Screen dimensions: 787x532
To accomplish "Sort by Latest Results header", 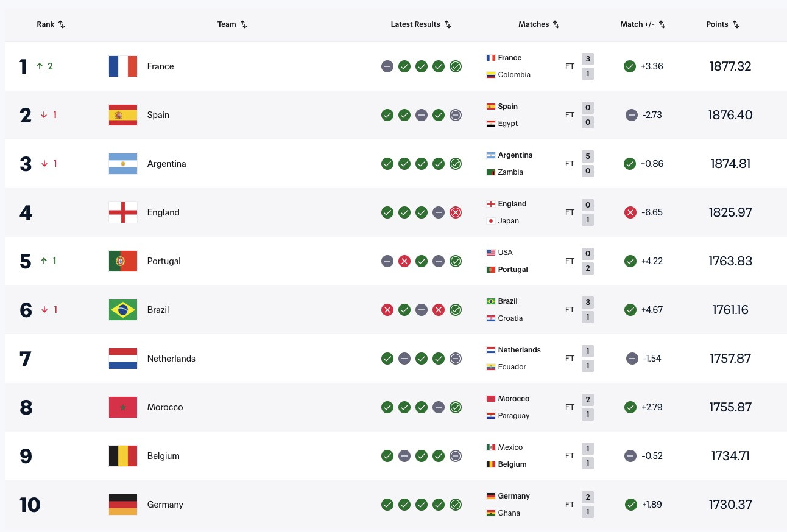I will [x=421, y=24].
